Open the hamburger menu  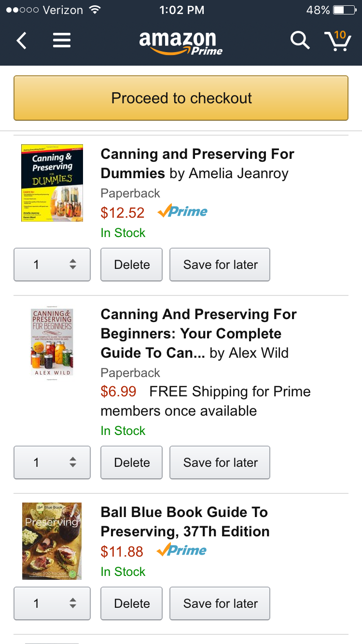click(x=62, y=41)
